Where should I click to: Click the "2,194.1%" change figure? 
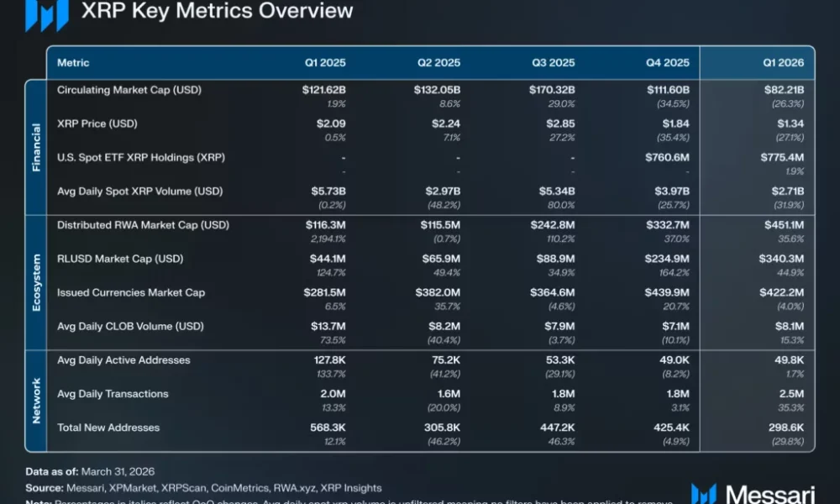328,239
